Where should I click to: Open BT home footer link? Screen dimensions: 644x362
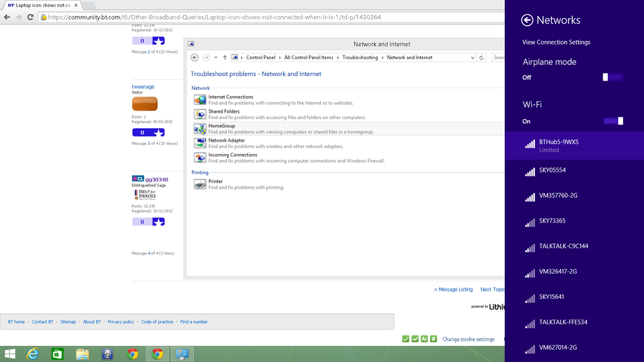tap(16, 322)
